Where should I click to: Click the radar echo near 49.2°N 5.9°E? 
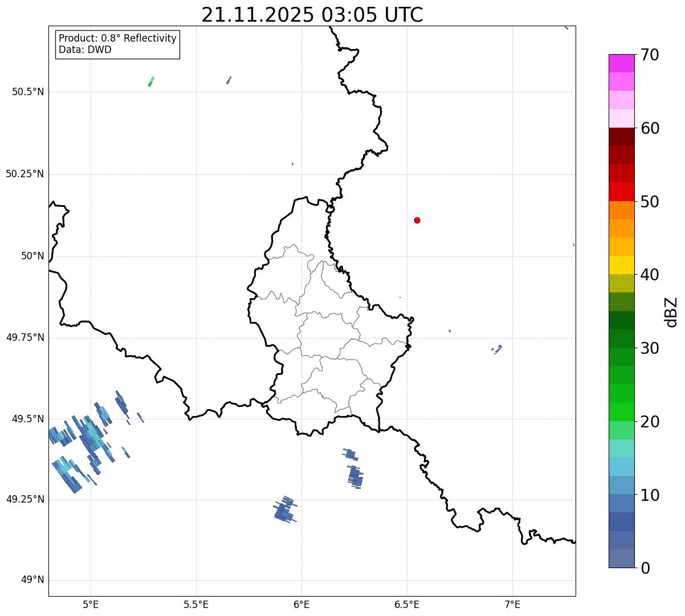(285, 509)
